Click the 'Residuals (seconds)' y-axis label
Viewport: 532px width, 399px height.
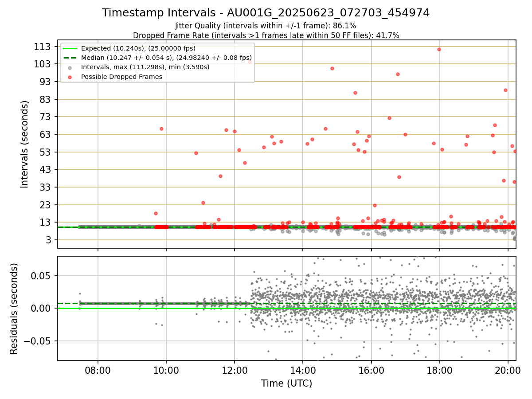click(14, 309)
